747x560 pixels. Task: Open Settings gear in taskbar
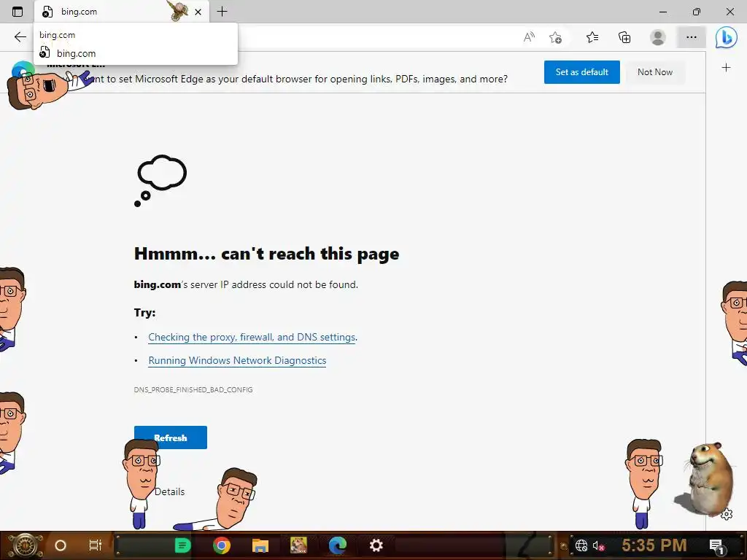point(376,545)
